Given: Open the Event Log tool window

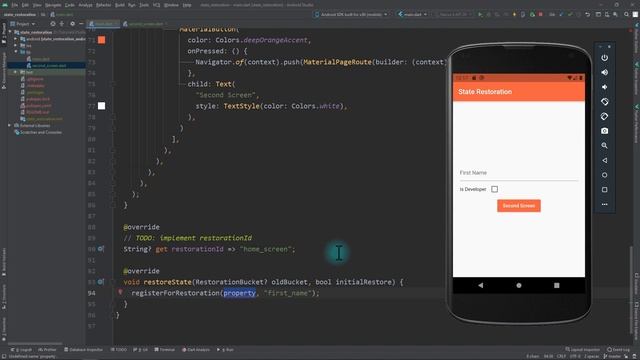Looking at the screenshot, I should coord(618,350).
